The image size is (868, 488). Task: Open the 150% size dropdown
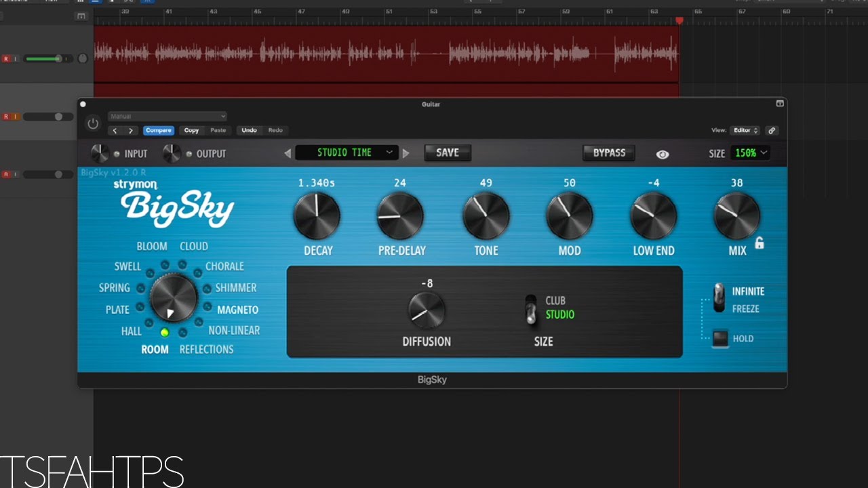[751, 153]
